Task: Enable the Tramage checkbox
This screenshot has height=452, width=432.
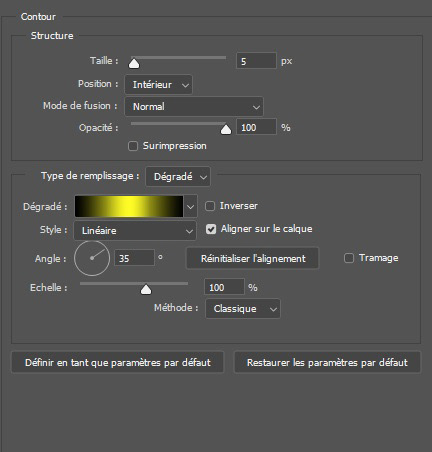Action: click(349, 258)
